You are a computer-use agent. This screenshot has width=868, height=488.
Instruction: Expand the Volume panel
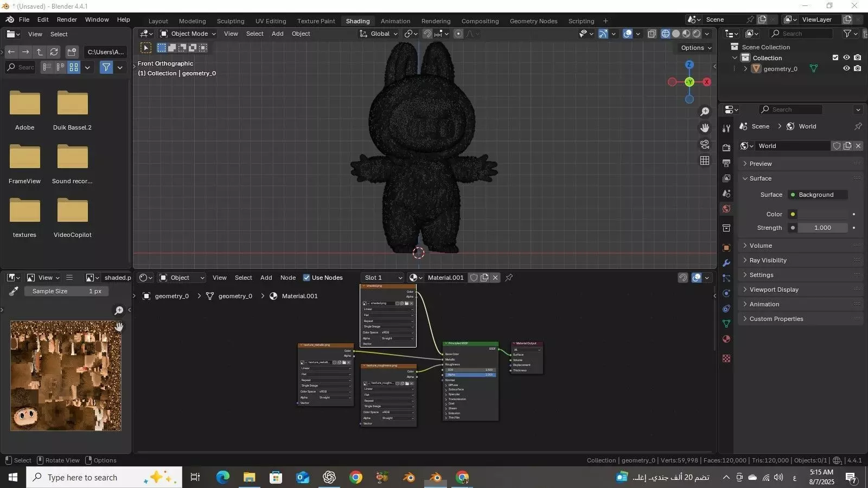(x=800, y=246)
